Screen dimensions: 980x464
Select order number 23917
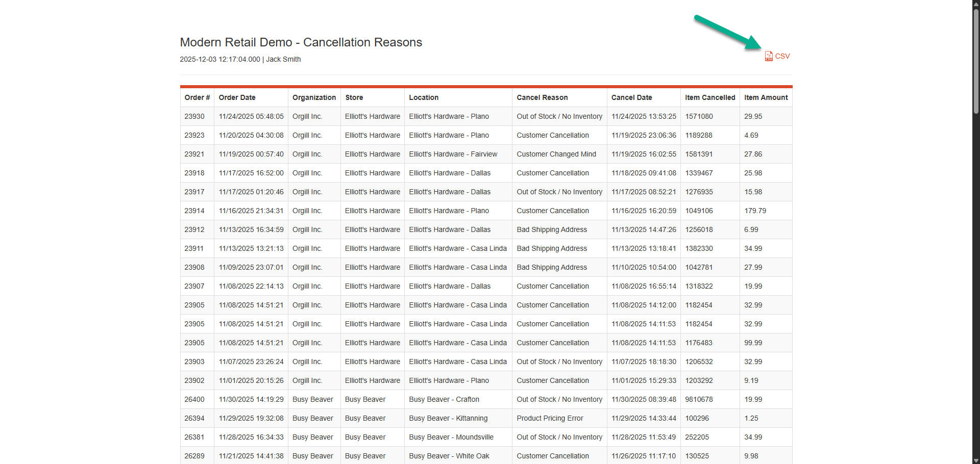[194, 192]
